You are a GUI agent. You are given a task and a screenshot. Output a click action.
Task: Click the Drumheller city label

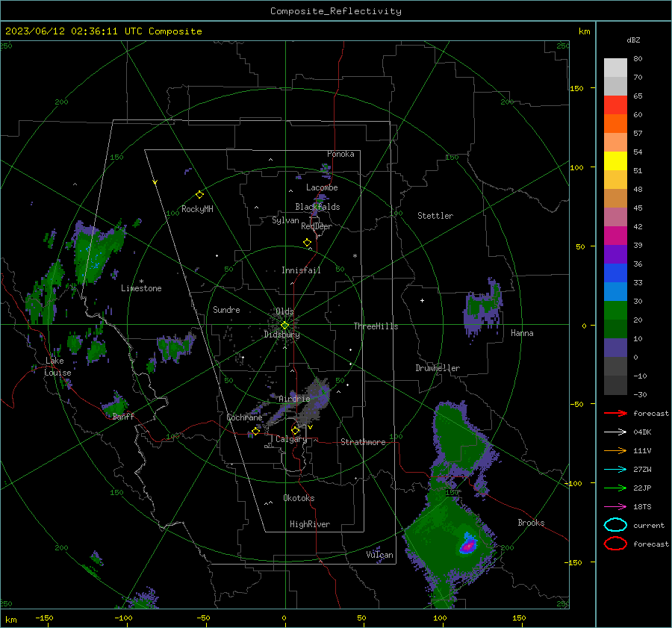point(438,368)
